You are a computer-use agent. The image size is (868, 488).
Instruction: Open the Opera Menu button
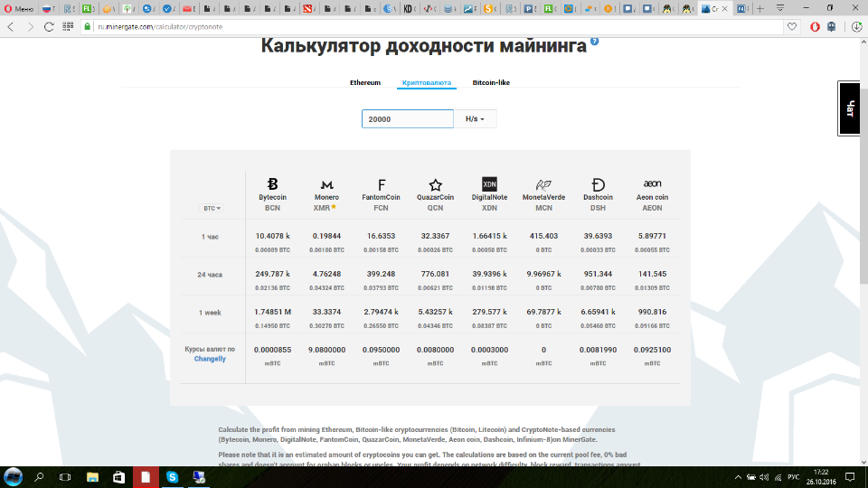19,8
